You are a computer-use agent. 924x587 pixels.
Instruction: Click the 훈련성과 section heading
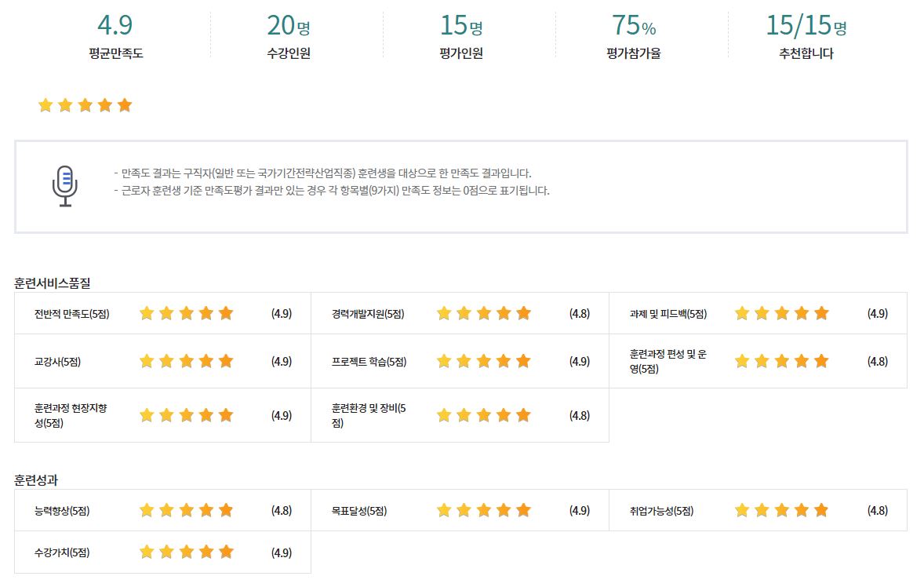click(36, 479)
